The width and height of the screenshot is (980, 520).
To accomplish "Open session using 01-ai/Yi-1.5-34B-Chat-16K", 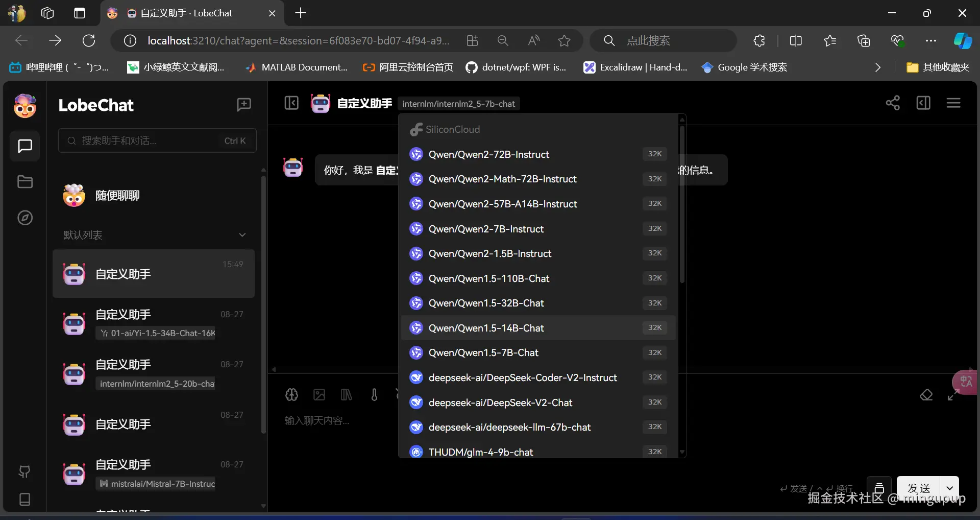I will [x=154, y=324].
